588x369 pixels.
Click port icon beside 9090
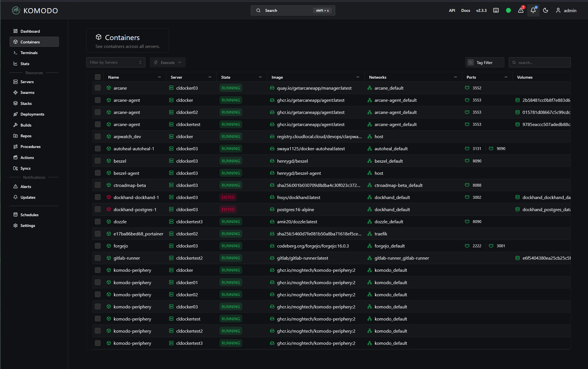[491, 149]
